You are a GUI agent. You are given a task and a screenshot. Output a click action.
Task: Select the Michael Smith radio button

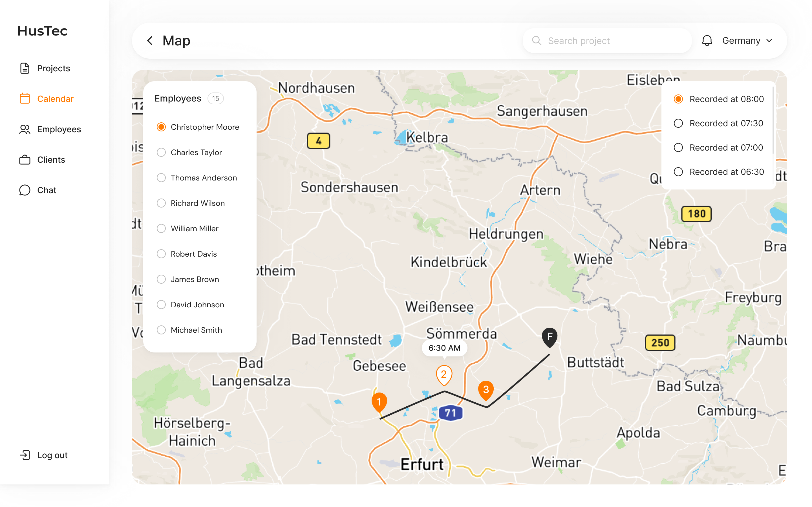tap(161, 330)
